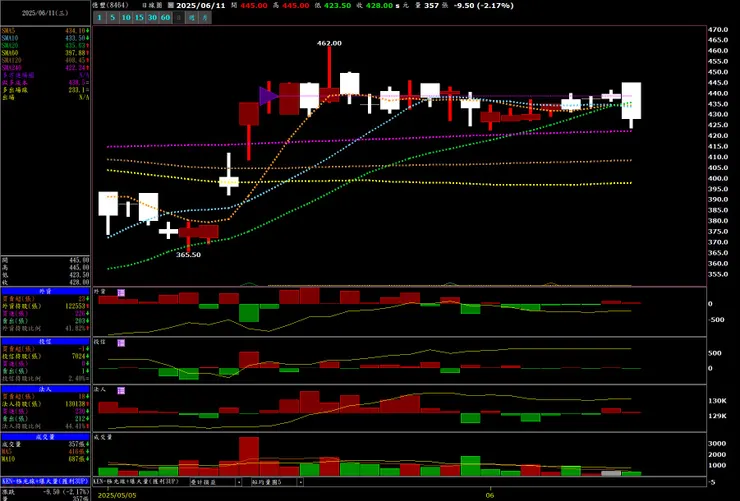The width and height of the screenshot is (740, 501).
Task: Click the SMA60 value 397.88
Action: coord(76,53)
